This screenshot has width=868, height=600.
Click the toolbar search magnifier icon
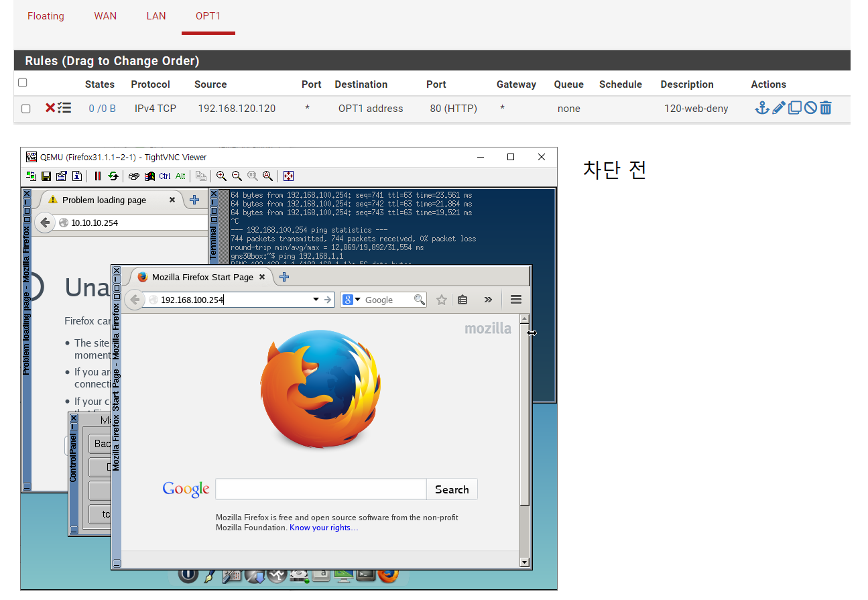point(419,300)
